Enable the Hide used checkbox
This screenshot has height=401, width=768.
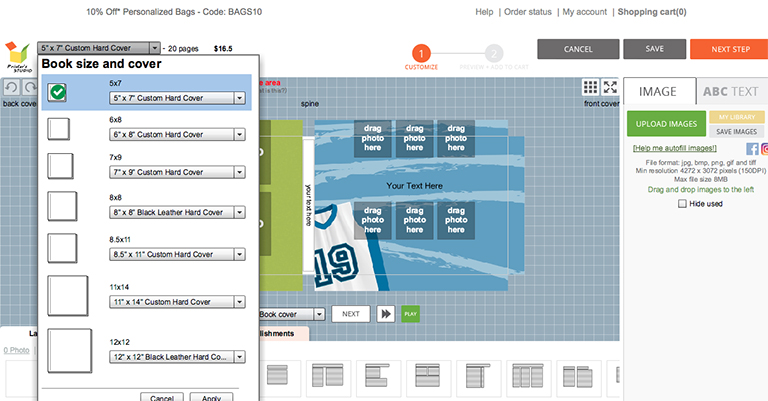[681, 203]
